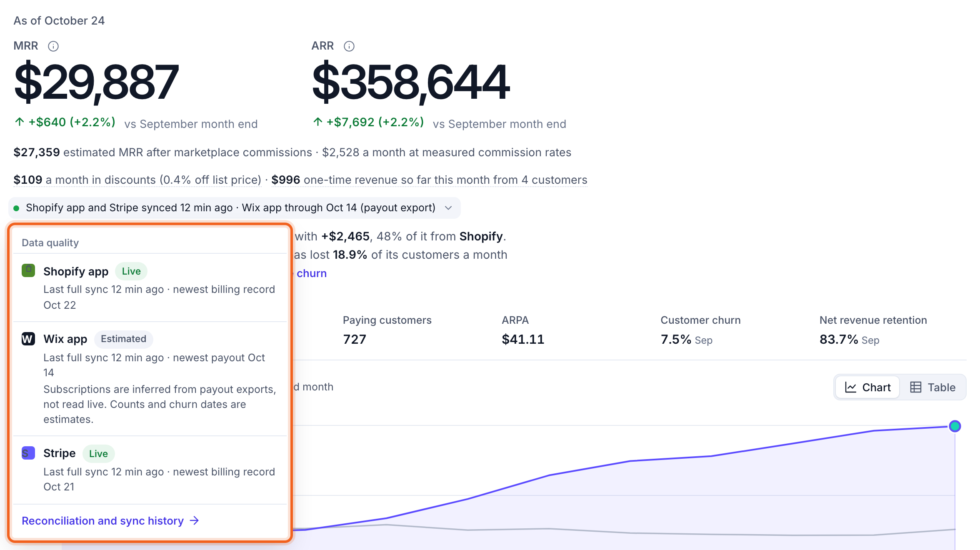The image size is (980, 550).
Task: Click the Stripe row title
Action: [x=60, y=453]
